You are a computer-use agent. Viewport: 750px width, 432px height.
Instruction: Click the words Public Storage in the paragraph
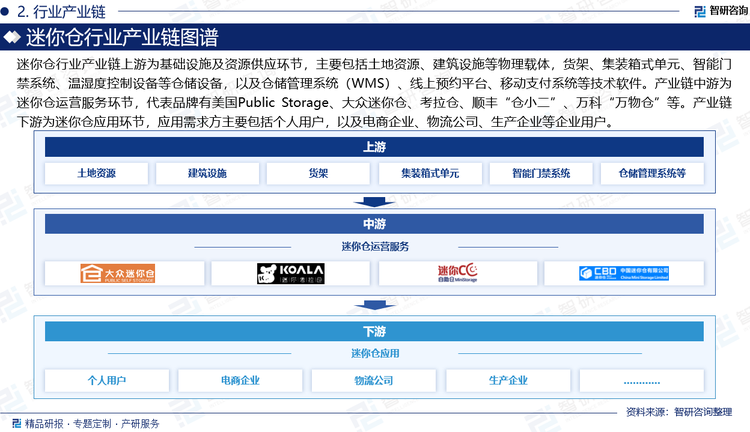283,102
